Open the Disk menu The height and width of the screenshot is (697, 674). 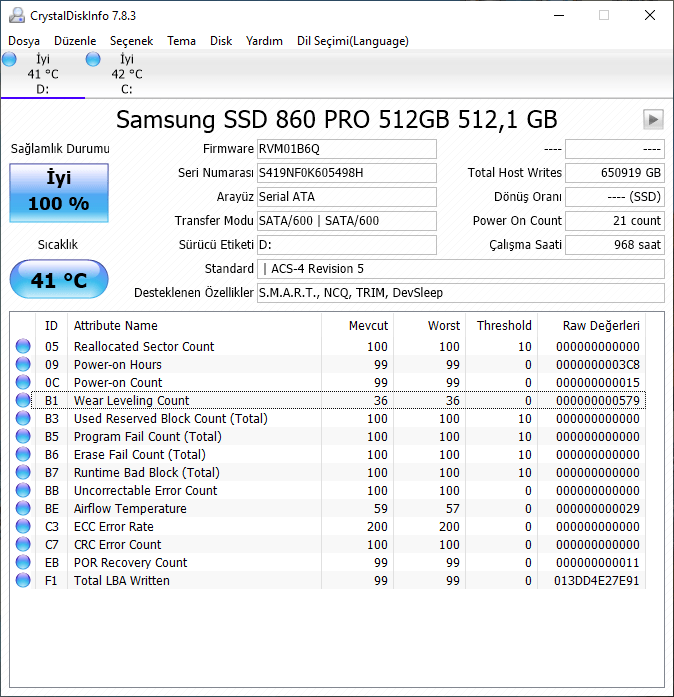point(221,41)
